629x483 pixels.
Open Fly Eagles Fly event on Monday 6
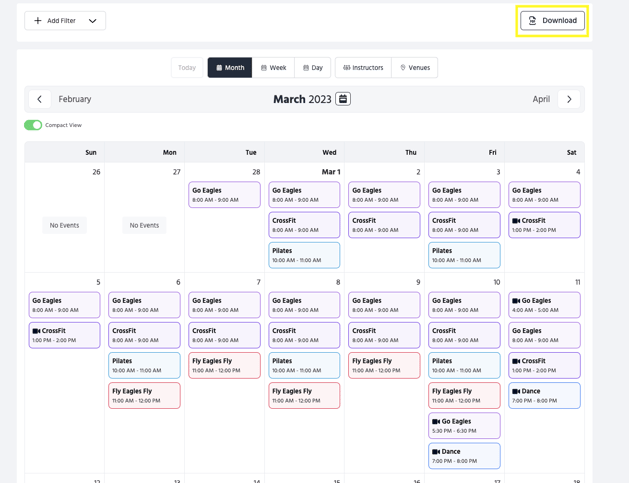point(144,395)
